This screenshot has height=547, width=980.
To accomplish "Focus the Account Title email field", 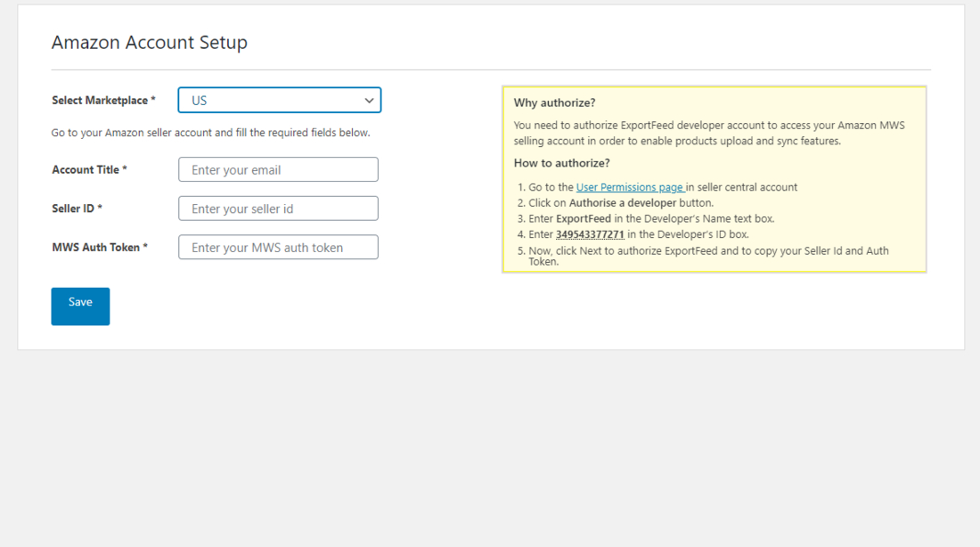I will 278,170.
